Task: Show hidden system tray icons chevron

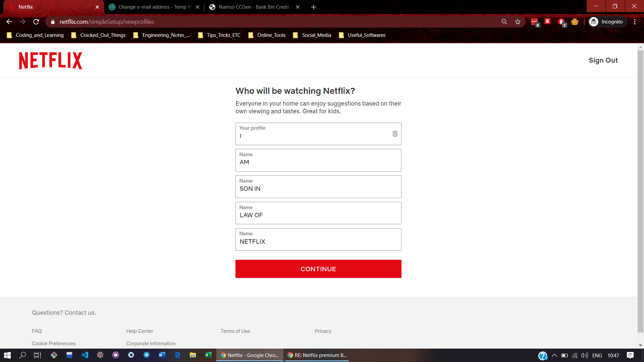Action: [554, 355]
